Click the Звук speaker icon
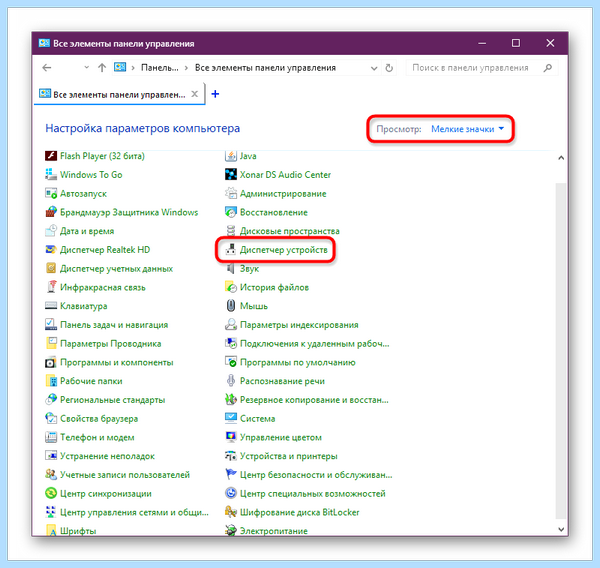The width and height of the screenshot is (600, 568). (x=231, y=268)
